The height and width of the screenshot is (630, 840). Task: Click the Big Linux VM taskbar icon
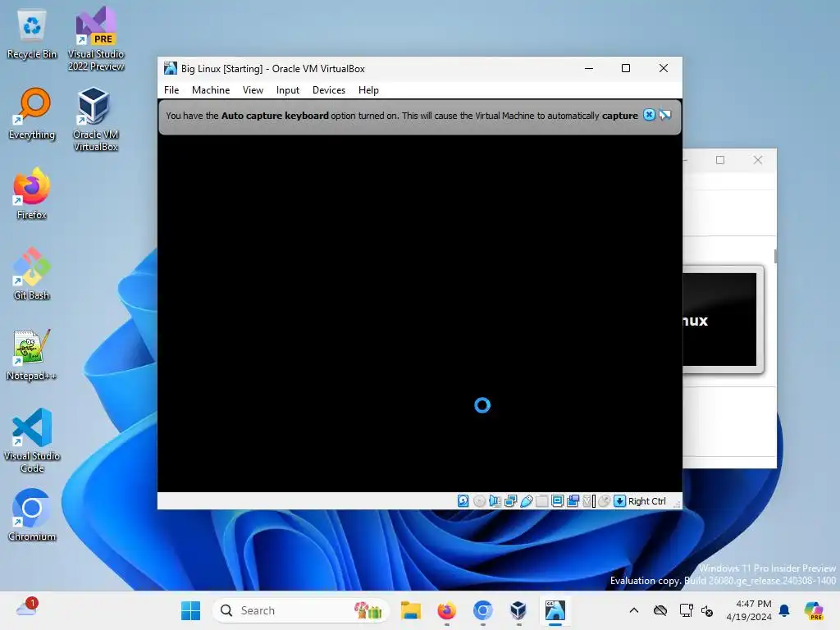[x=555, y=610]
